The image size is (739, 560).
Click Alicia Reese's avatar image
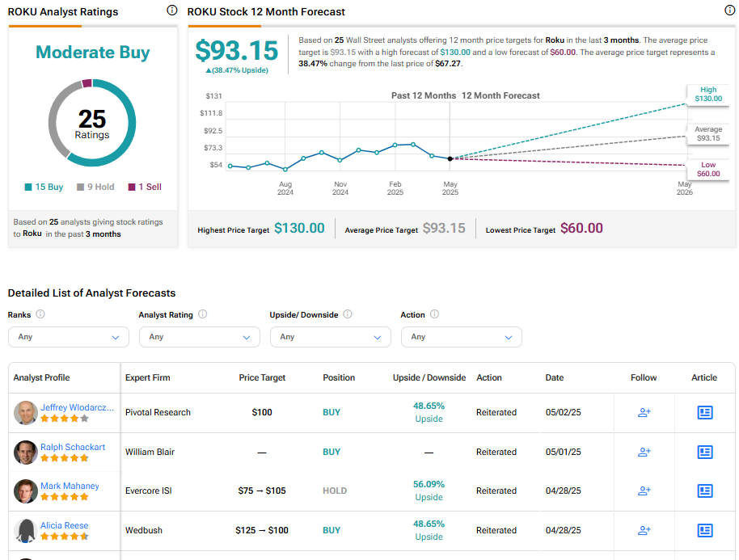click(x=25, y=530)
